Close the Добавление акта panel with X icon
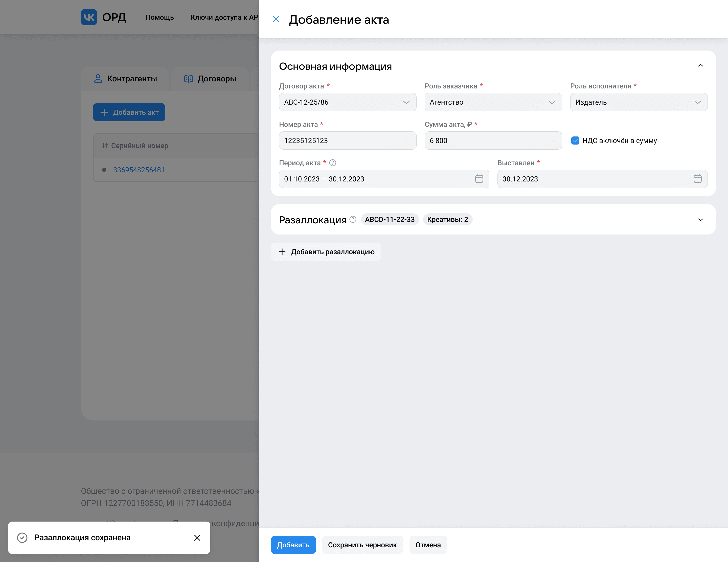The height and width of the screenshot is (562, 728). (x=276, y=19)
